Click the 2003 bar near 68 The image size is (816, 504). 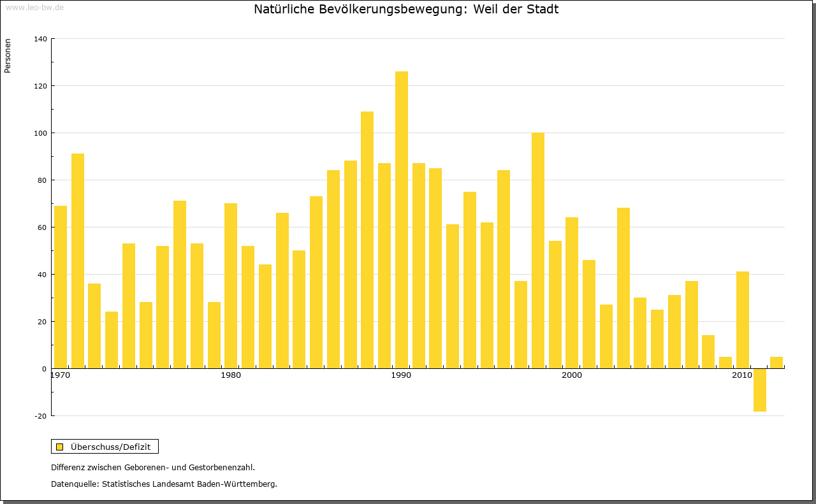click(x=623, y=288)
